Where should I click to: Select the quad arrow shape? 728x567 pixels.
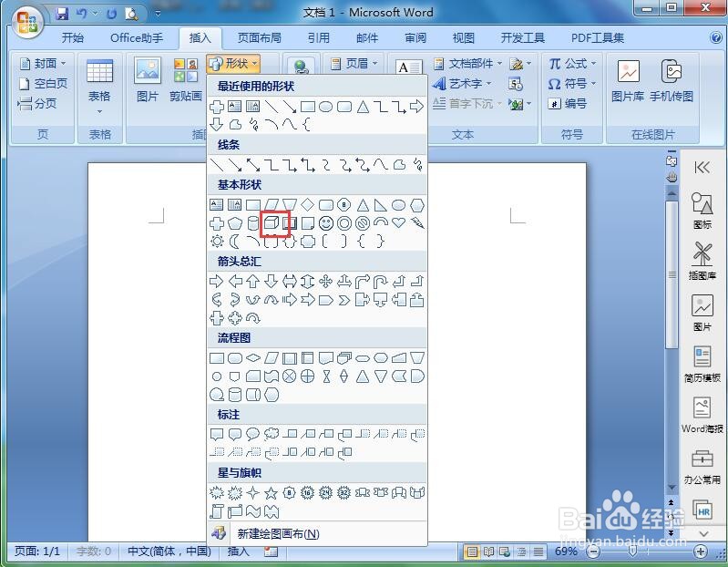326,282
